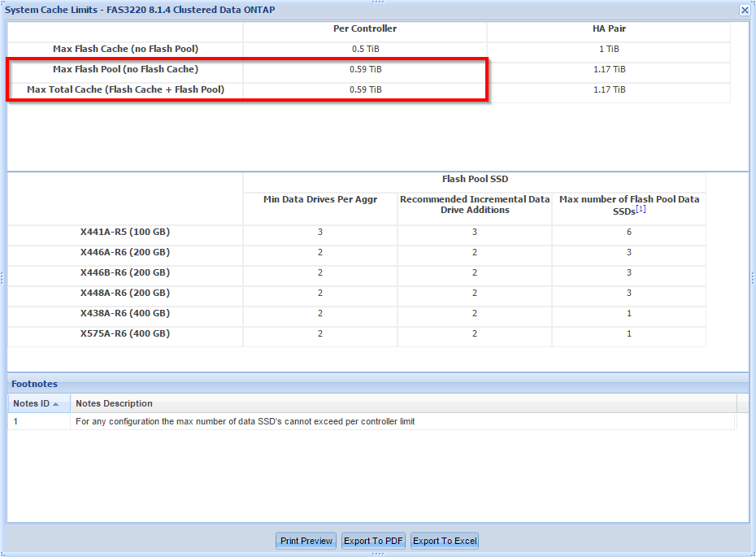Select the footnote description about data SSD limit
756x557 pixels.
coord(245,421)
